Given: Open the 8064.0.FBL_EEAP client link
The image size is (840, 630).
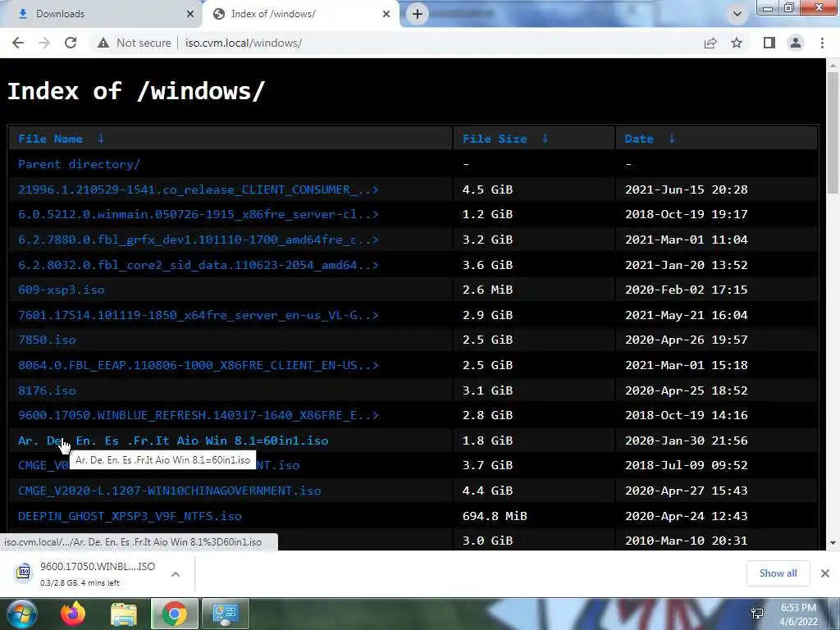Looking at the screenshot, I should 199,365.
